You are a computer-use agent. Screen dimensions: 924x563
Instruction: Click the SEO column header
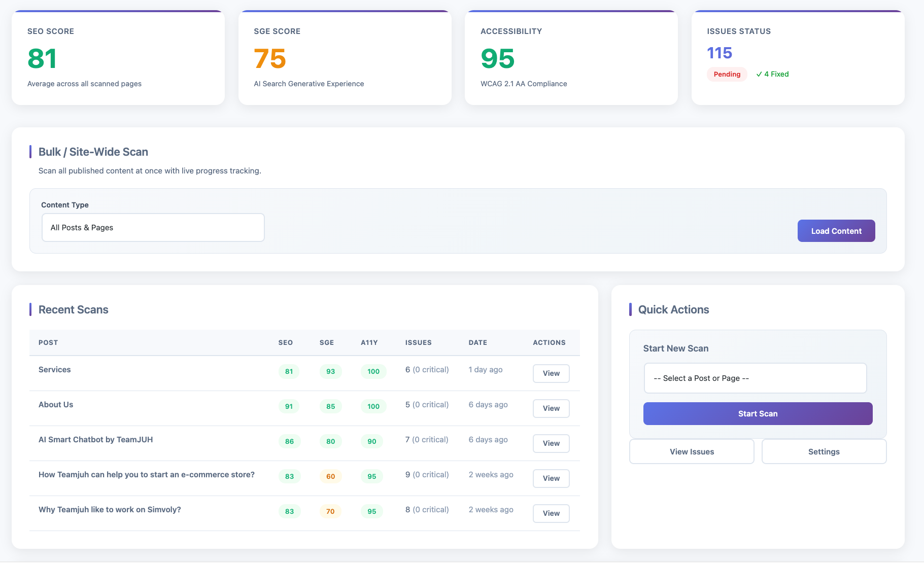tap(285, 343)
